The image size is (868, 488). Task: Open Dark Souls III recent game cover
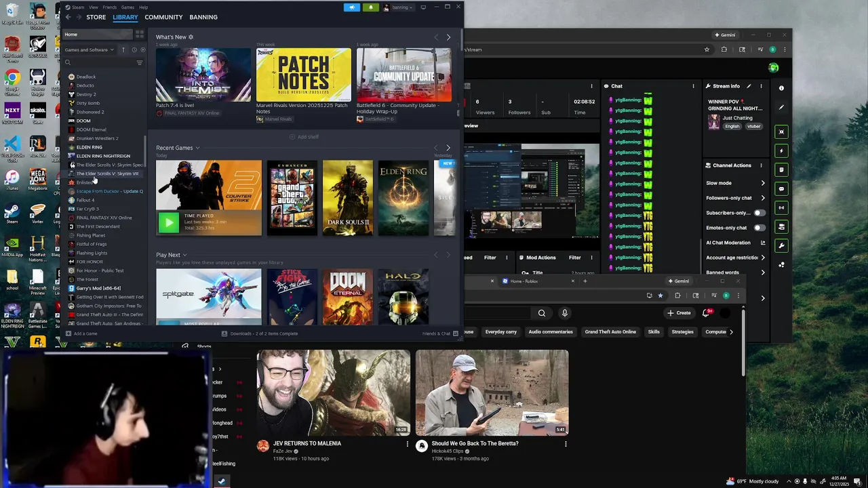click(x=348, y=198)
